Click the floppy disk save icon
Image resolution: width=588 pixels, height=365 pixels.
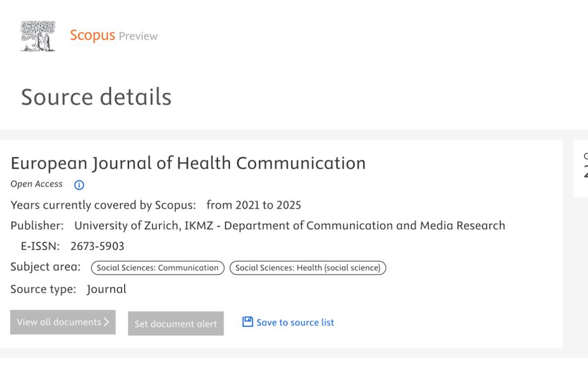tap(248, 322)
